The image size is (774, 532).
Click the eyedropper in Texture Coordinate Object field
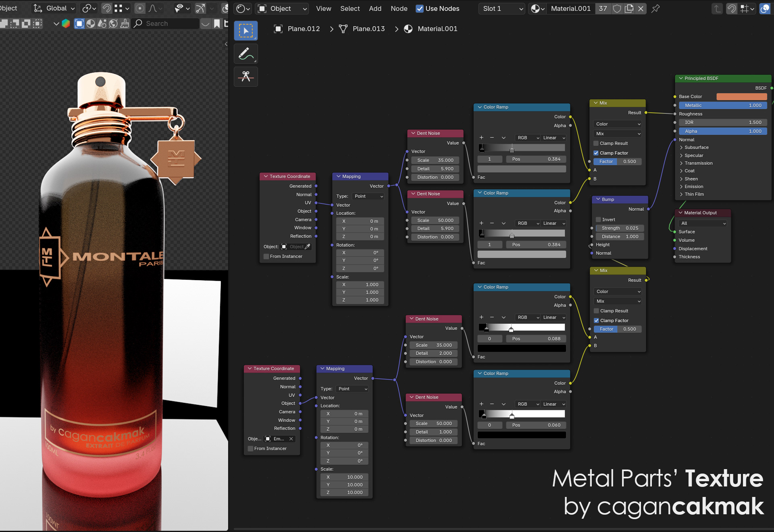click(308, 247)
